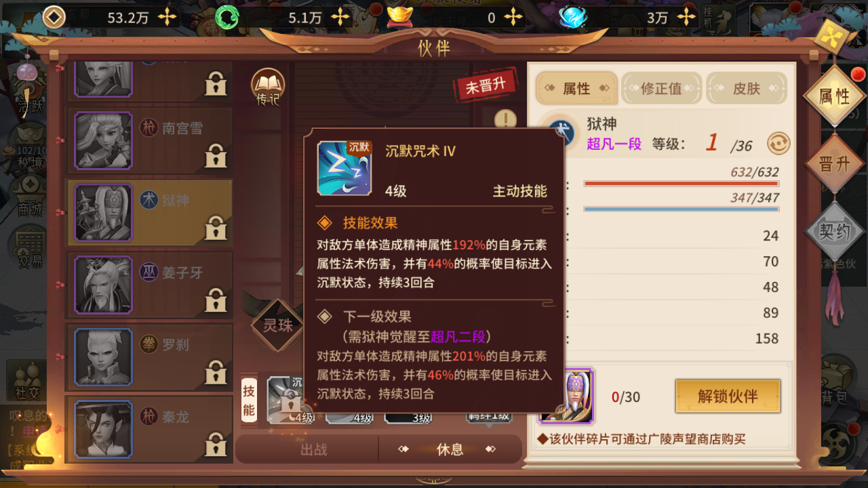The height and width of the screenshot is (488, 868).
Task: Open the 传记 biography book icon
Action: (268, 87)
